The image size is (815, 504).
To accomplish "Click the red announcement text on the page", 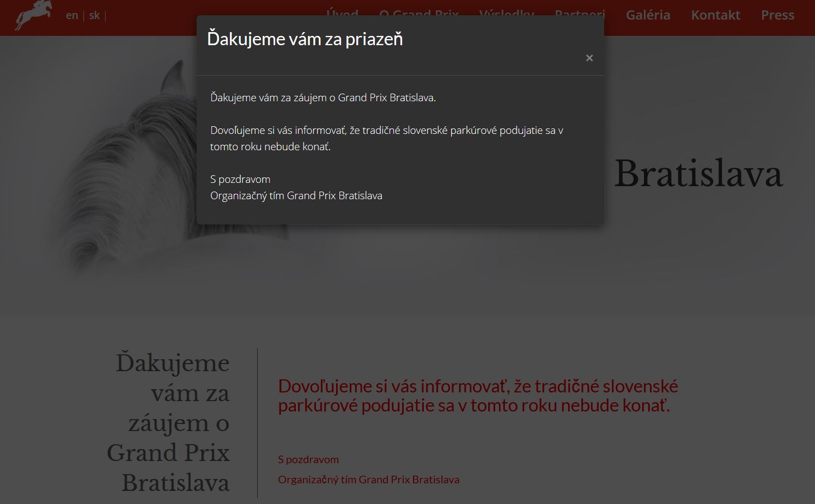I will pos(477,396).
